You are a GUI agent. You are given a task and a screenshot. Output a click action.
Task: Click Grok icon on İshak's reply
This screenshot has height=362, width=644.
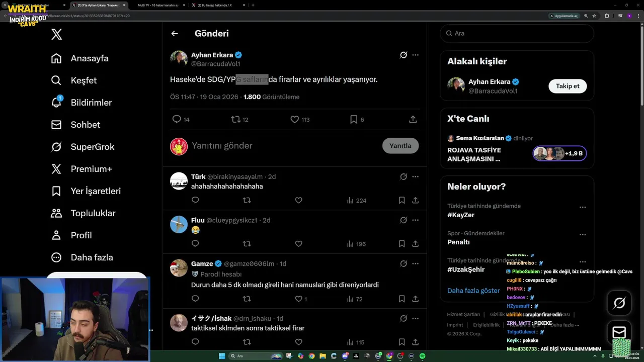click(404, 318)
